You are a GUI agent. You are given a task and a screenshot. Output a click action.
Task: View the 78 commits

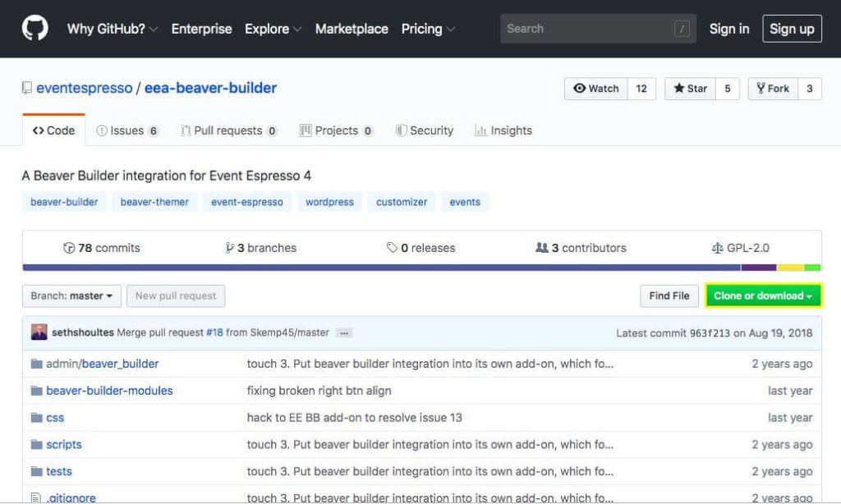(101, 248)
